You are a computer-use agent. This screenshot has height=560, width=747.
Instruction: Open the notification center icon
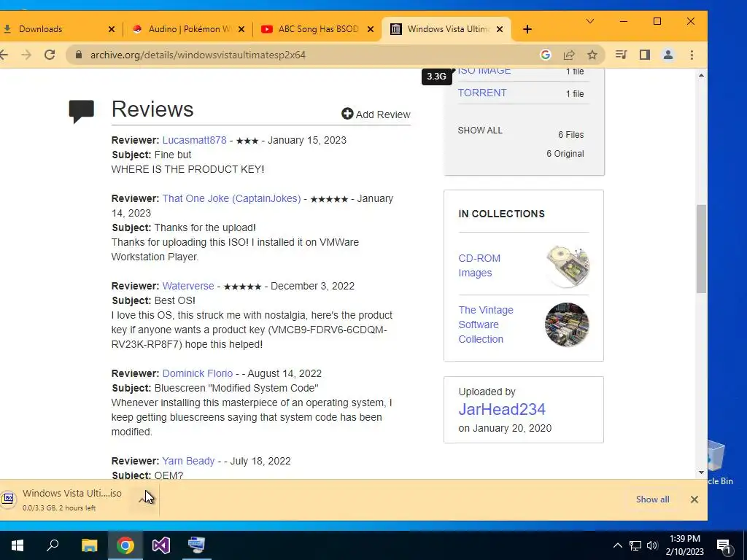point(724,546)
